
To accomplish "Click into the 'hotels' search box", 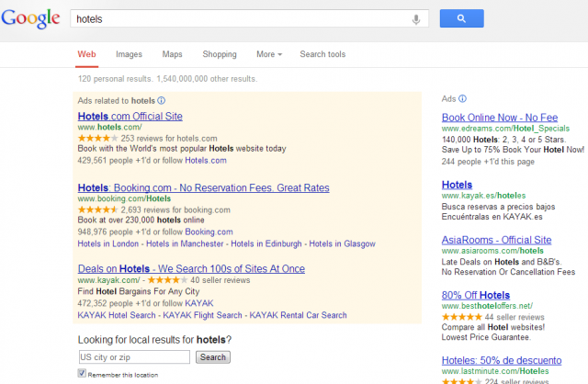I will tap(249, 18).
